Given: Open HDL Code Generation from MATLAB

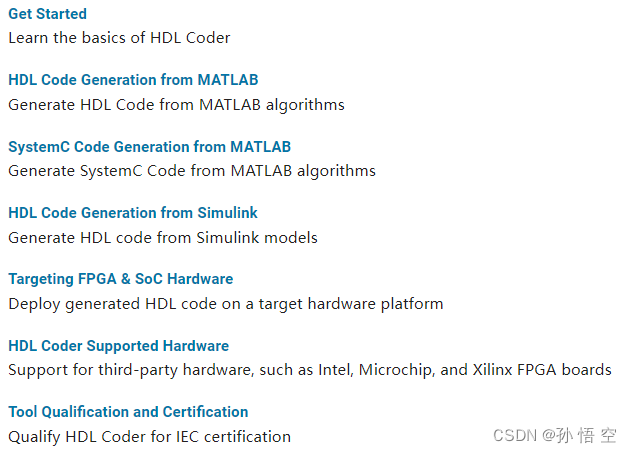Looking at the screenshot, I should [x=133, y=80].
